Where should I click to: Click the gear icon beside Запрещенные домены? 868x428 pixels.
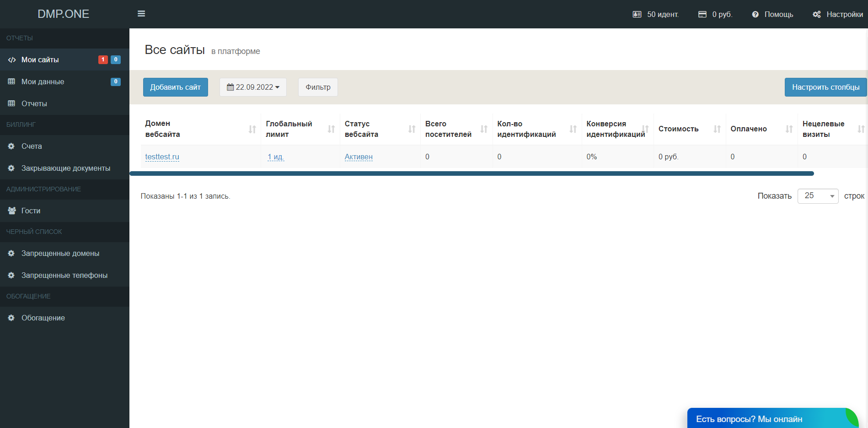click(11, 253)
